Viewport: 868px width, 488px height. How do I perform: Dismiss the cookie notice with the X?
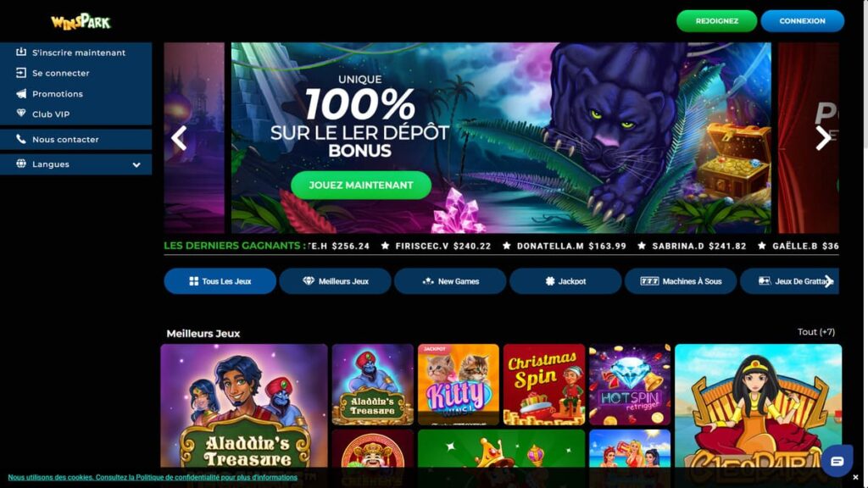click(855, 477)
